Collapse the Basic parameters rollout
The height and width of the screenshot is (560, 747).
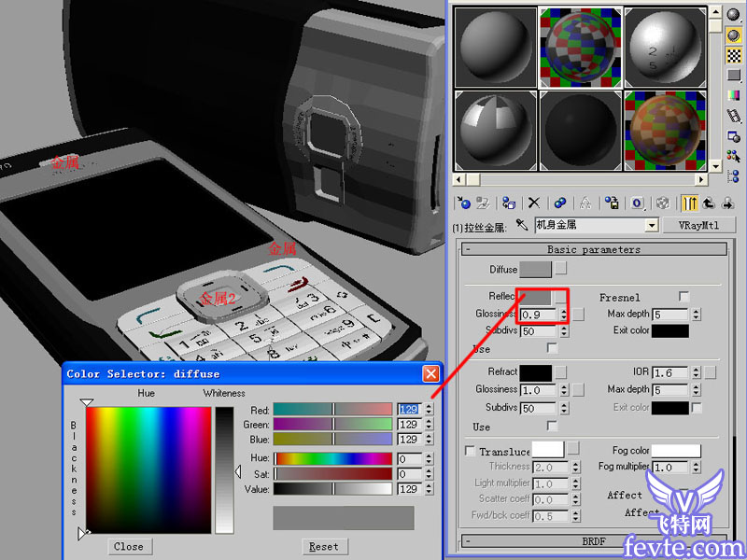point(594,249)
